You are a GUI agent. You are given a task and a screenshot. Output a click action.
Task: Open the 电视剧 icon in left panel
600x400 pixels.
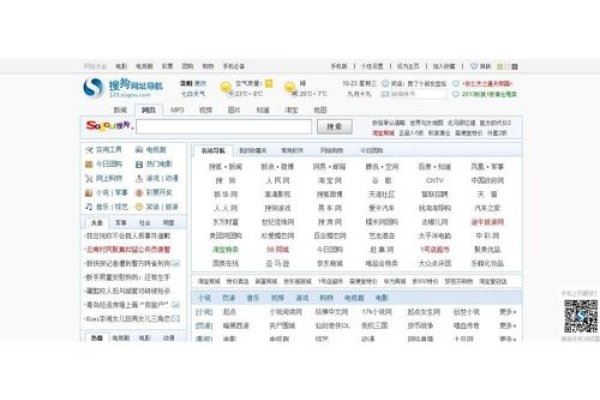pos(139,150)
